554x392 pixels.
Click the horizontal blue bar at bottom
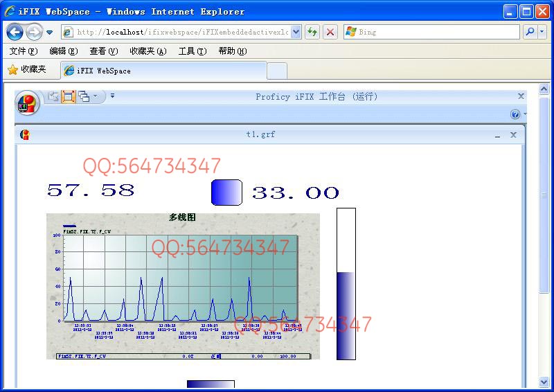tap(211, 384)
